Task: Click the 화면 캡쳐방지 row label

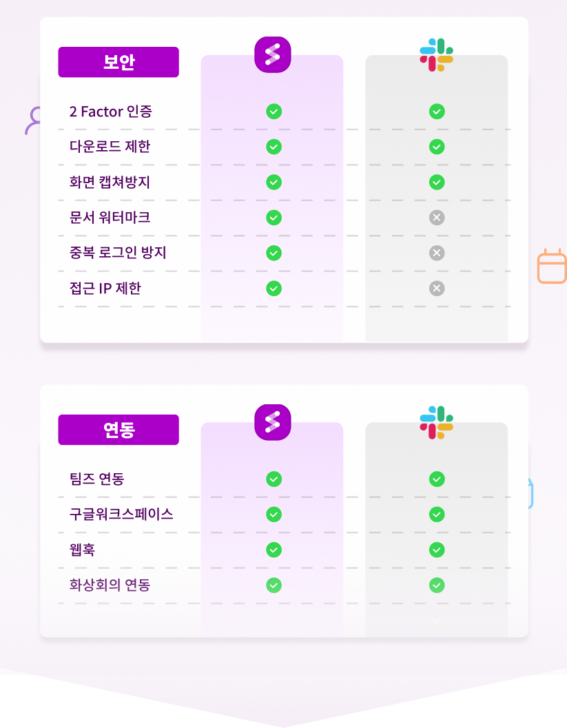Action: pyautogui.click(x=110, y=182)
